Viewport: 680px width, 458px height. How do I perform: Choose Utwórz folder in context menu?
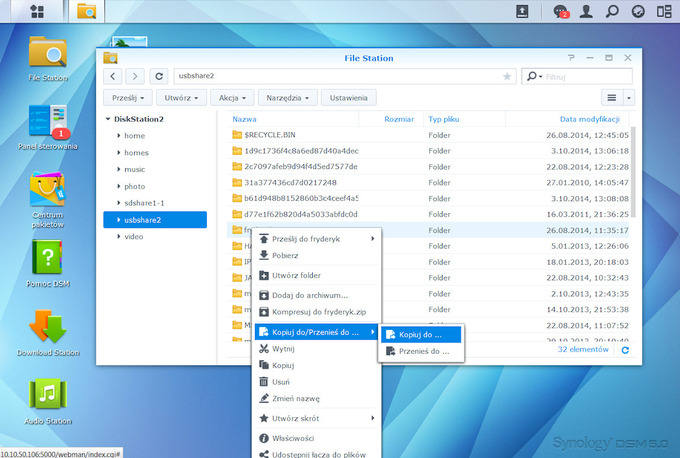coord(317,275)
